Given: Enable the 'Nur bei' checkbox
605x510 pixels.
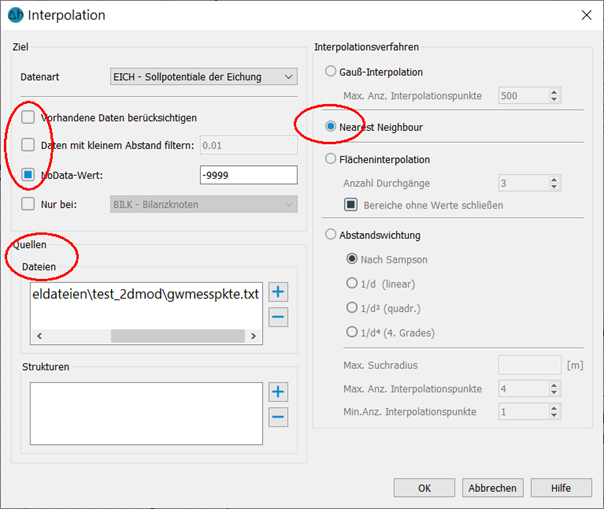Looking at the screenshot, I should click(x=28, y=204).
